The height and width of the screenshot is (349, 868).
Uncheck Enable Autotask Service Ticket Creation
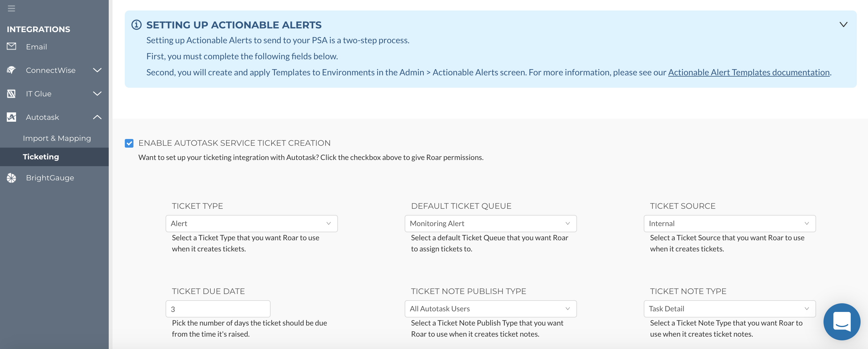tap(129, 143)
